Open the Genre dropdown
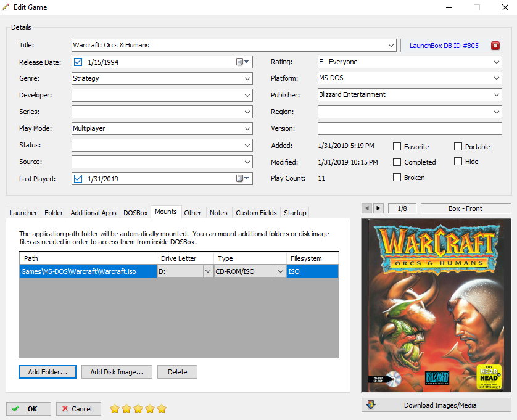Viewport: 517px width, 420px height. [247, 78]
